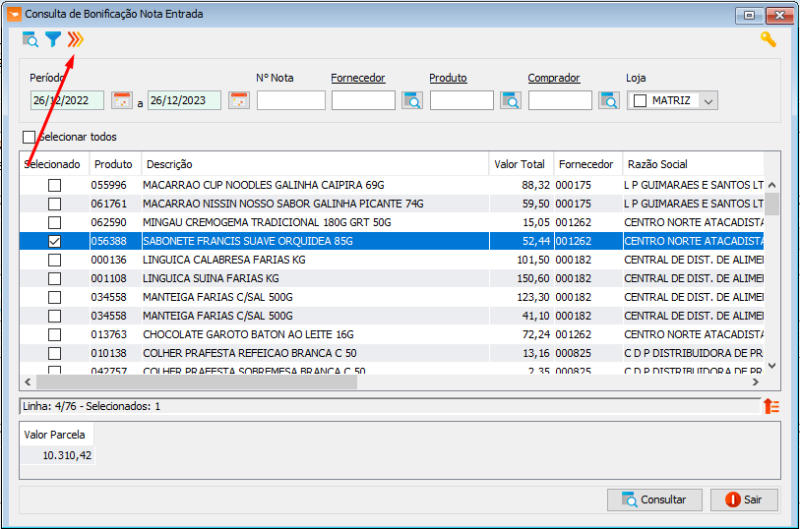Click the Fornecedor input field

click(x=363, y=100)
